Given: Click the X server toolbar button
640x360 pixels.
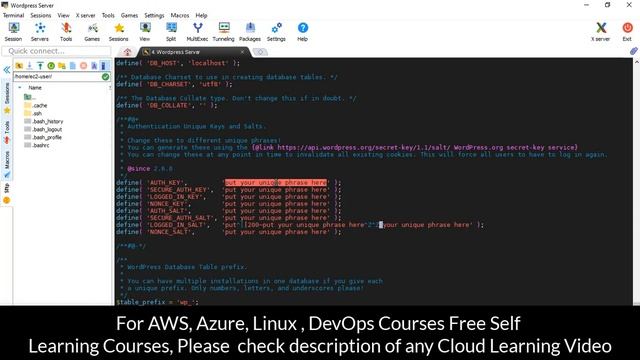Looking at the screenshot, I should coord(600,32).
